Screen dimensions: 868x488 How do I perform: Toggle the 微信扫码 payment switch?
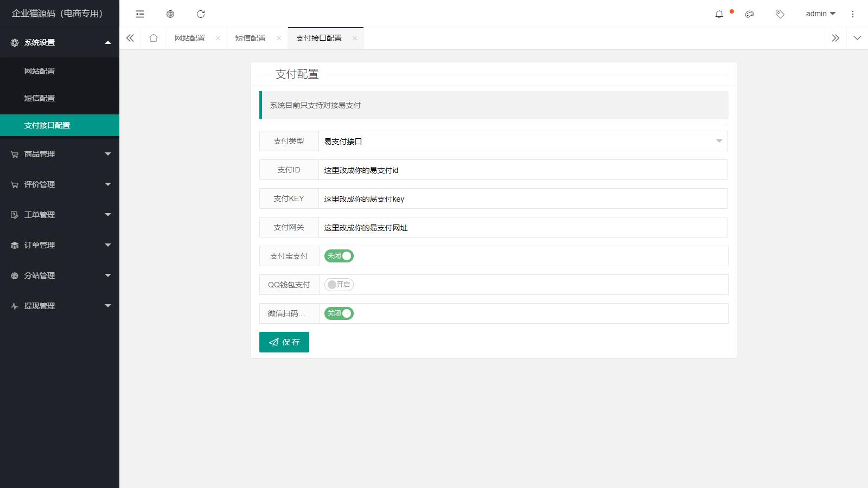(339, 313)
